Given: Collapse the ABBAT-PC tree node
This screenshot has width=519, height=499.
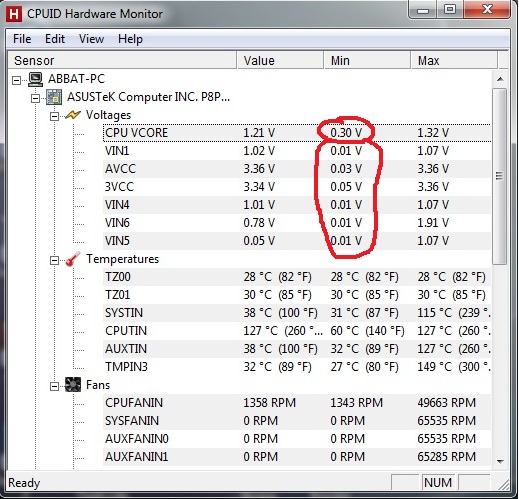Looking at the screenshot, I should click(x=16, y=80).
